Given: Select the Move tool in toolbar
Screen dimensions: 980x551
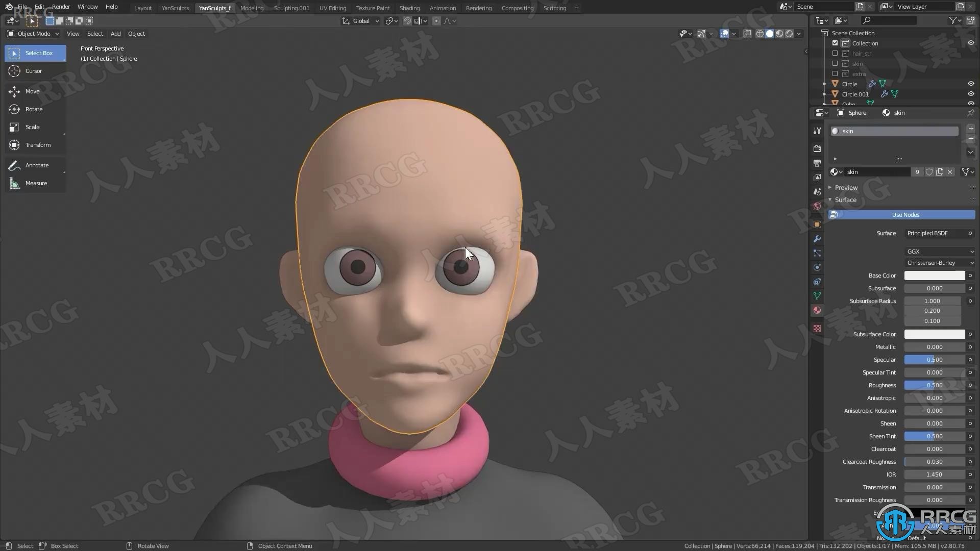Looking at the screenshot, I should pos(32,91).
